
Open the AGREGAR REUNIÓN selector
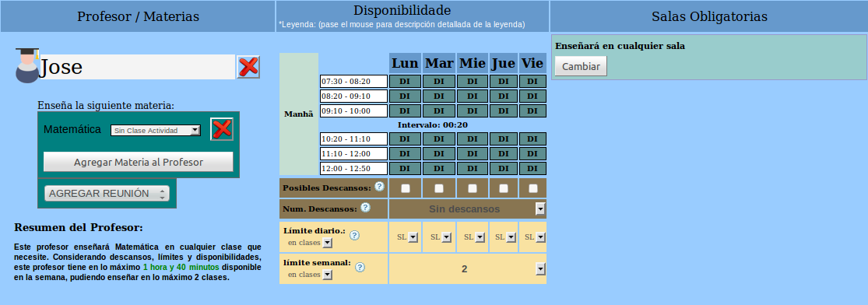(x=107, y=193)
